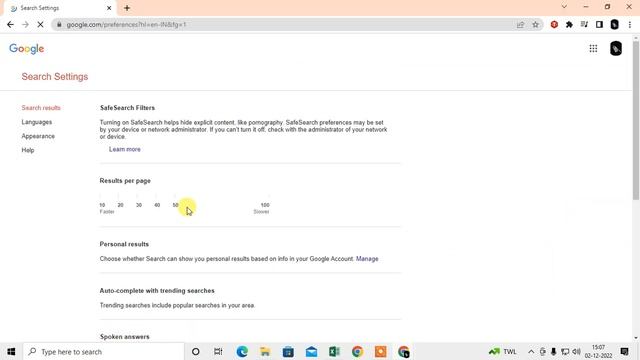The image size is (640, 360).
Task: Set results per page to 10
Action: point(102,204)
